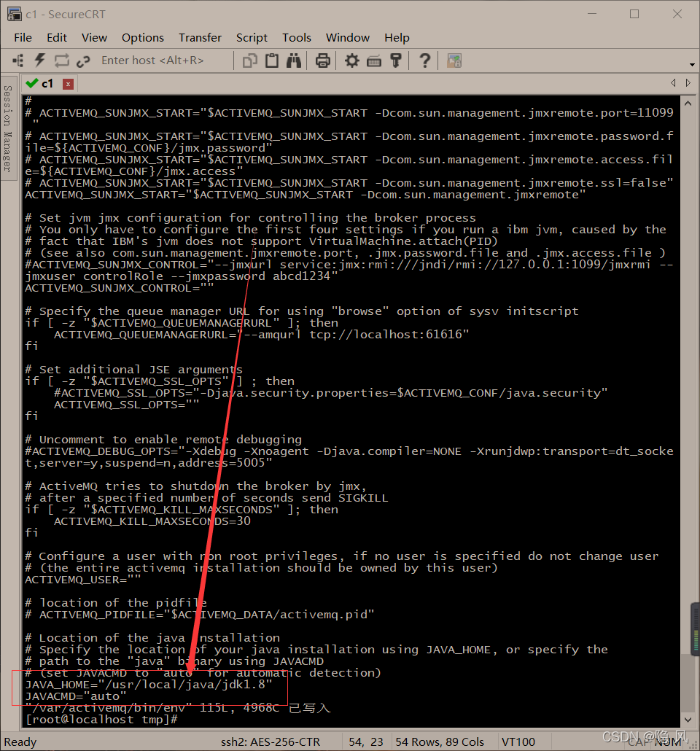Screen dimensions: 700x751
Task: Click the green check connected icon on tab
Action: 32,83
